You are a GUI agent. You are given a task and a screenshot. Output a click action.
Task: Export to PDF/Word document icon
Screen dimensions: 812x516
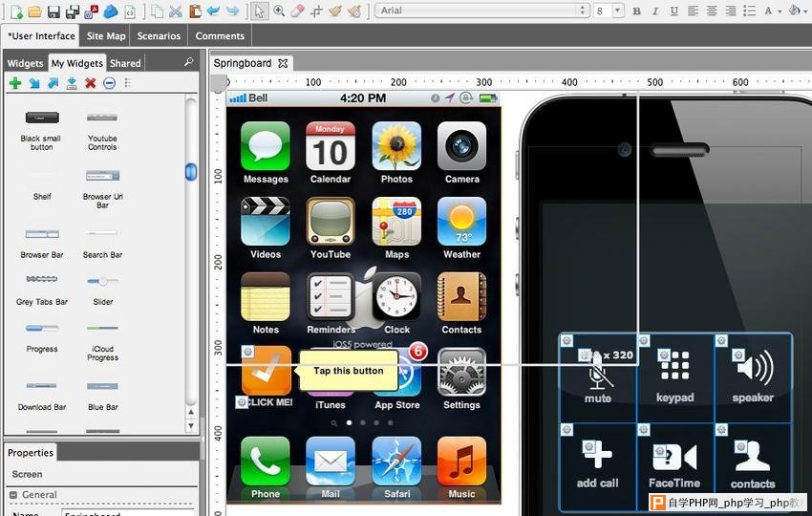click(x=92, y=11)
